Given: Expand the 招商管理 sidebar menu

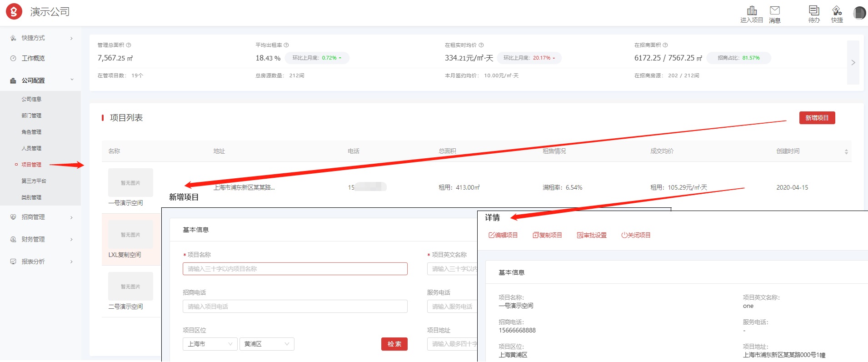Looking at the screenshot, I should [x=41, y=217].
